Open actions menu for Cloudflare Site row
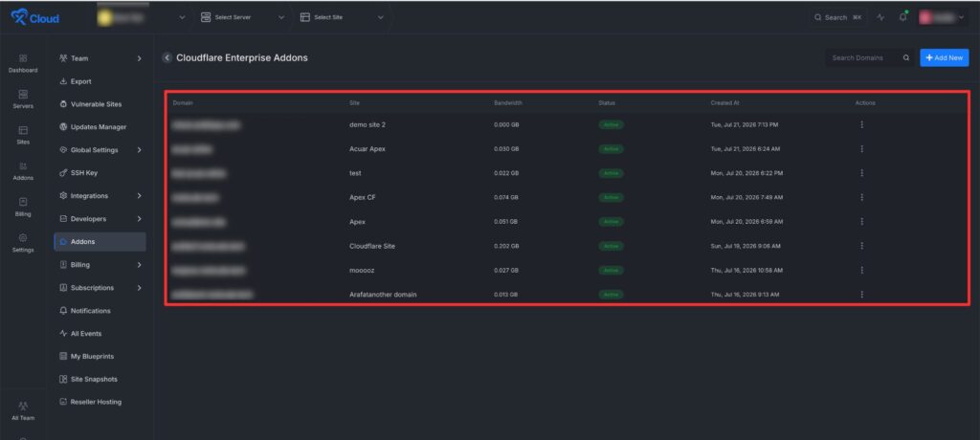 [x=862, y=246]
